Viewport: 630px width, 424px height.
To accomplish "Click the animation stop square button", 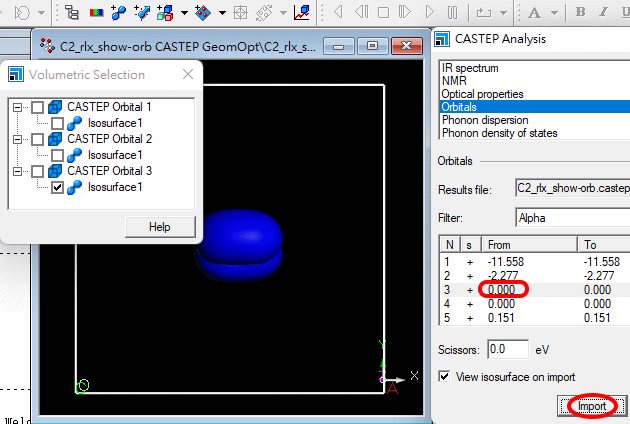I will (x=384, y=13).
